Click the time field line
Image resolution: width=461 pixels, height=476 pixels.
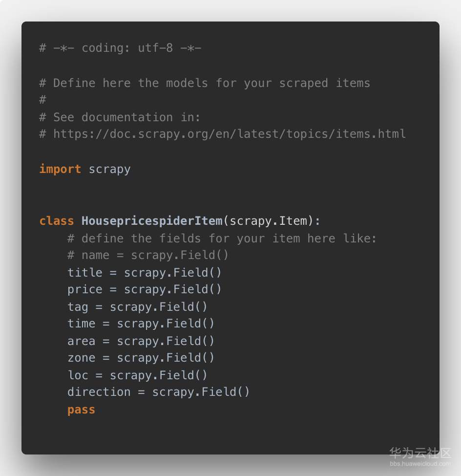141,324
